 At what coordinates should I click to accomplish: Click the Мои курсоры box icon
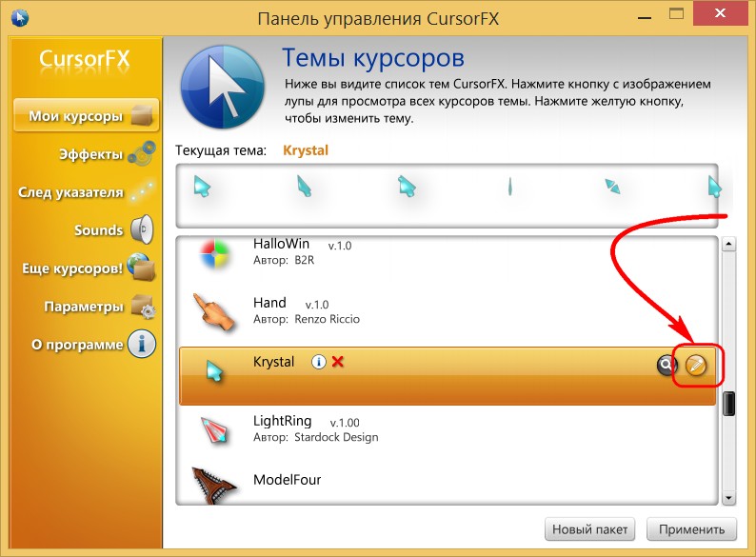(x=142, y=115)
